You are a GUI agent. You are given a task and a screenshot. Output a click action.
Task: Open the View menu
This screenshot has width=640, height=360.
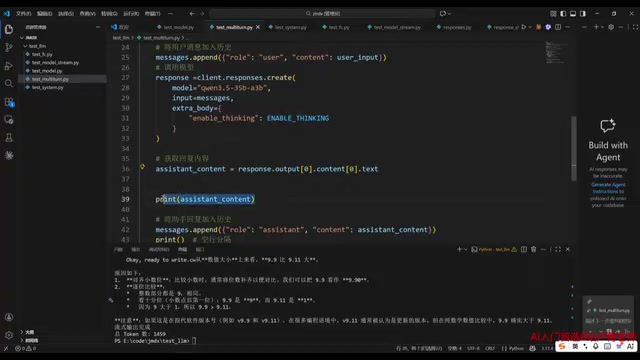(x=87, y=13)
